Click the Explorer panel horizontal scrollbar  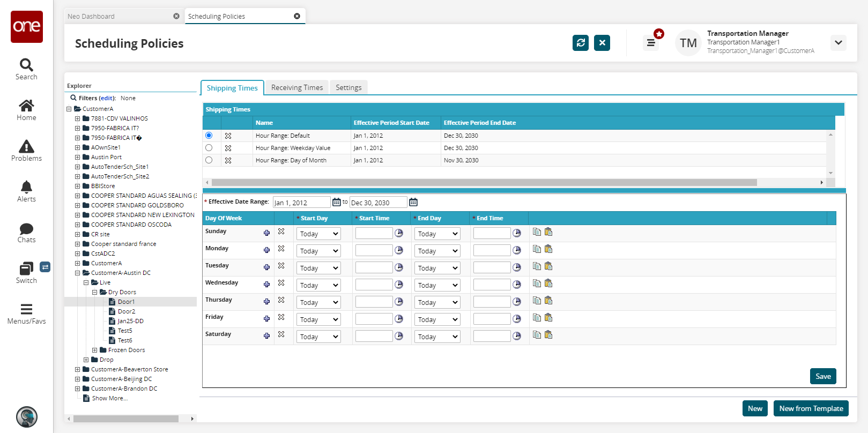point(126,419)
